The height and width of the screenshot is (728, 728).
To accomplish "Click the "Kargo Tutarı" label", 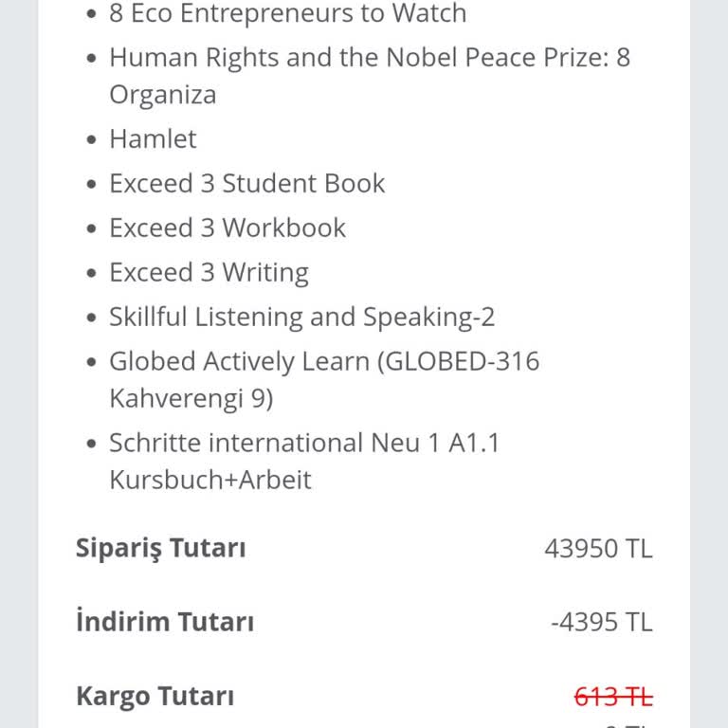I will 155,697.
